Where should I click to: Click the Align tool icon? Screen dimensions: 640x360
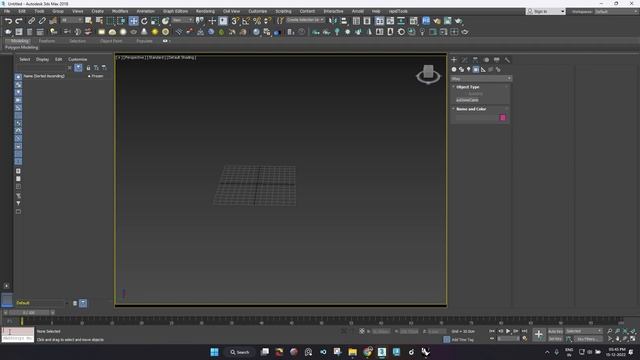click(344, 21)
